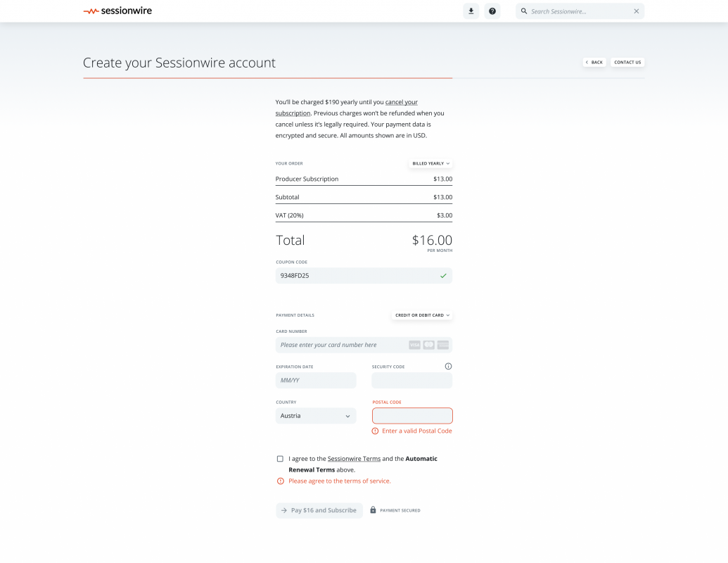Focus the card number input field
This screenshot has width=728, height=563.
pos(341,345)
